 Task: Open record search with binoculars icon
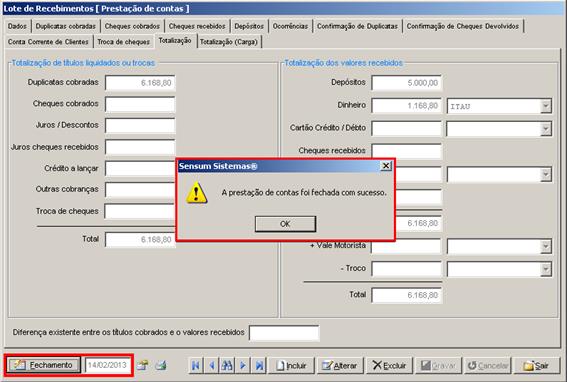point(227,365)
